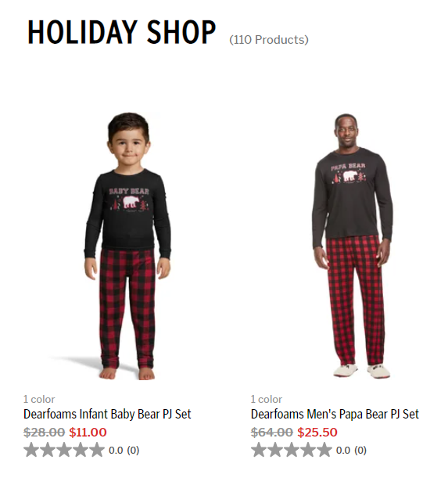Open the 0.0 (0) reviews for Baby Bear set

pos(124,451)
